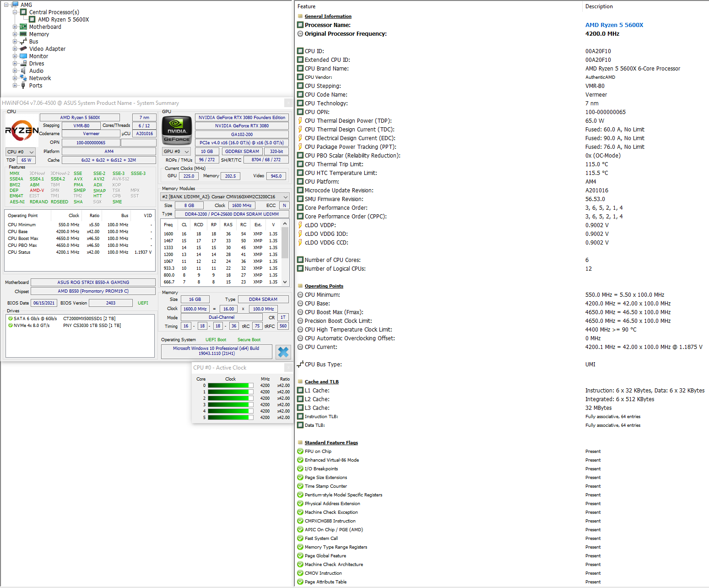This screenshot has width=709, height=588.
Task: Click the Core 5 clock bar in Active Clock
Action: [x=231, y=418]
